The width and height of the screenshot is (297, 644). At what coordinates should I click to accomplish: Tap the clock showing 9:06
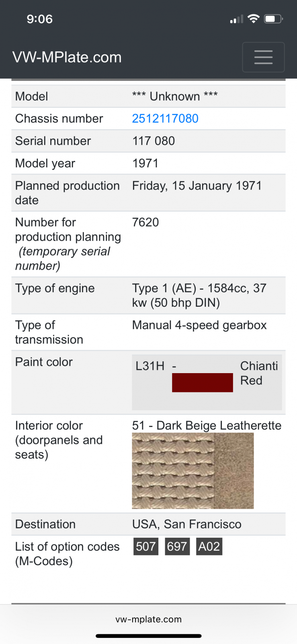[x=40, y=19]
